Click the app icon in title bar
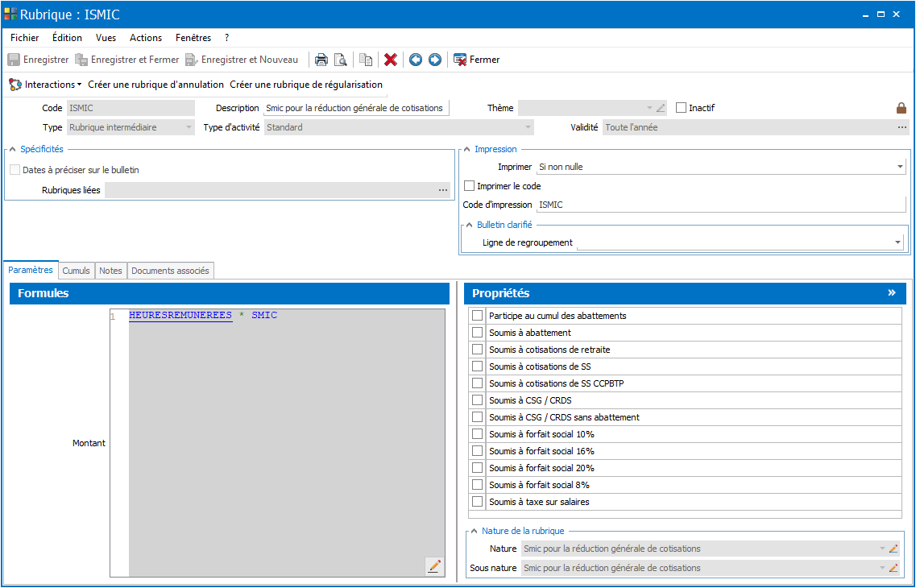The width and height of the screenshot is (916, 588). tap(10, 14)
